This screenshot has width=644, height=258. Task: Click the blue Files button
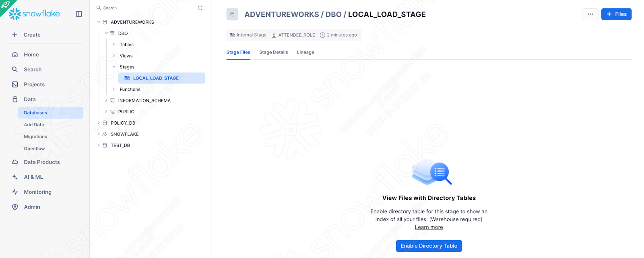pos(616,14)
